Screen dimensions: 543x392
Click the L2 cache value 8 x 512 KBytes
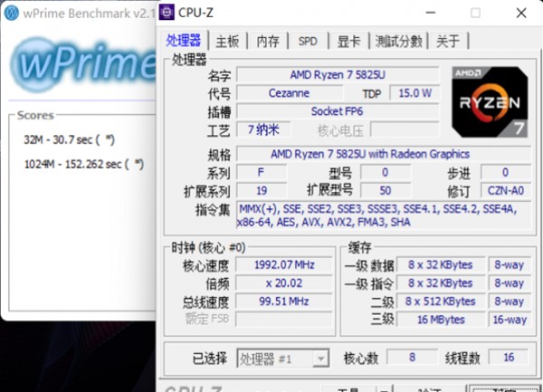441,301
